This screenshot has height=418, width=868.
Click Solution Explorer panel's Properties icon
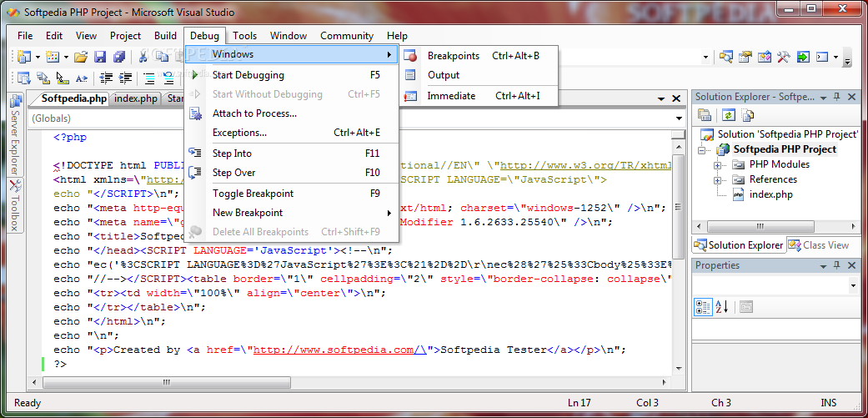click(704, 115)
